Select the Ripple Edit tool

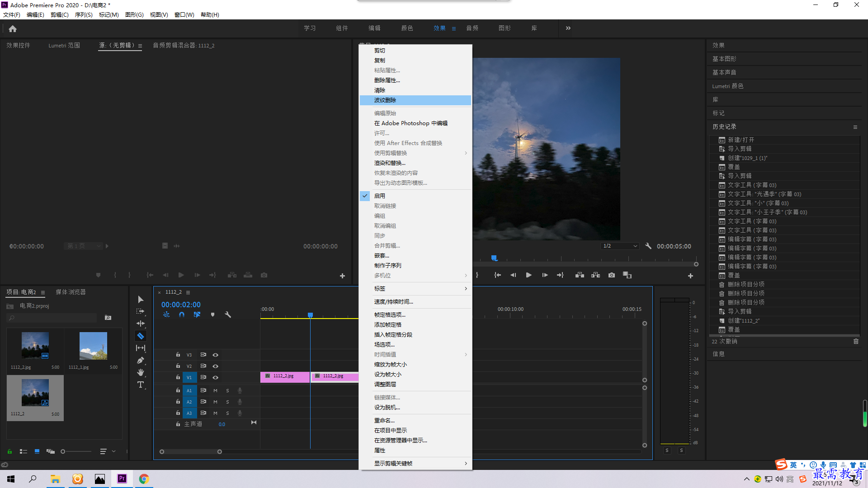(x=141, y=324)
